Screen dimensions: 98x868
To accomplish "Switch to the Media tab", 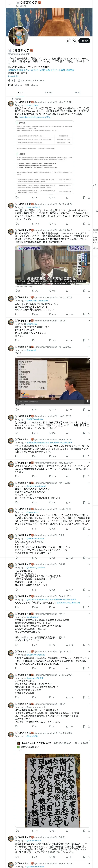I will (78, 92).
